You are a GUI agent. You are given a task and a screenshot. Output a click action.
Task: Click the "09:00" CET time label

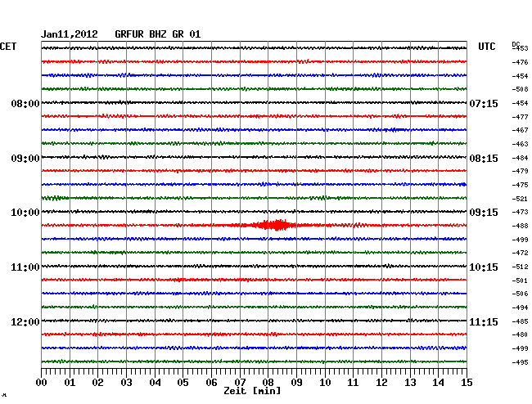[x=25, y=159]
